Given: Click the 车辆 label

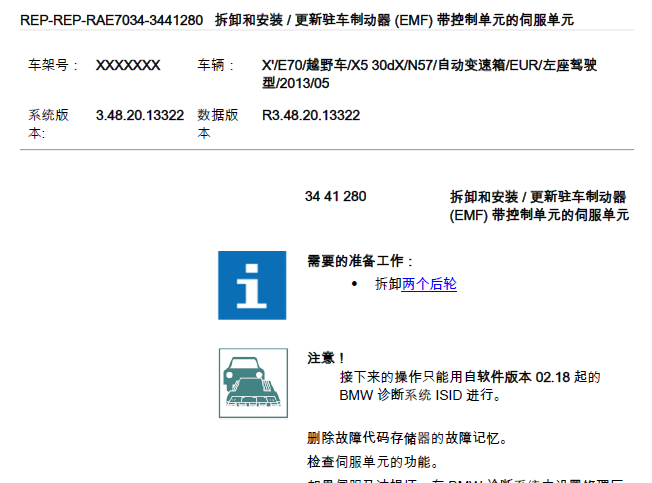Looking at the screenshot, I should (x=215, y=65).
